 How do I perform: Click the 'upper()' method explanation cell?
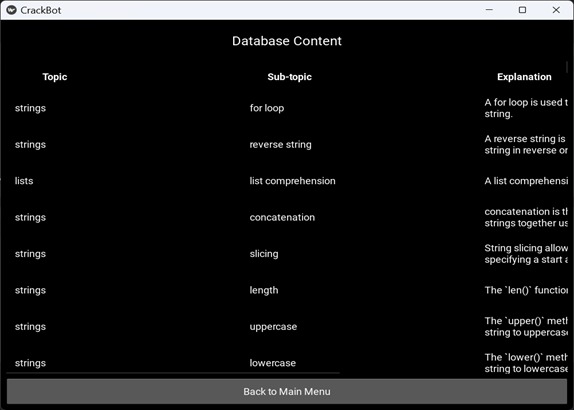(x=526, y=327)
